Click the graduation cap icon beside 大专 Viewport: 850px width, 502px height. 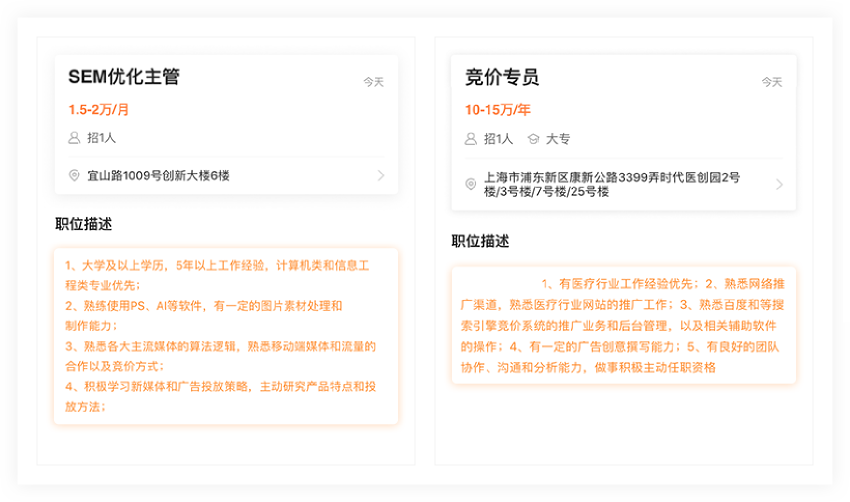[x=533, y=139]
